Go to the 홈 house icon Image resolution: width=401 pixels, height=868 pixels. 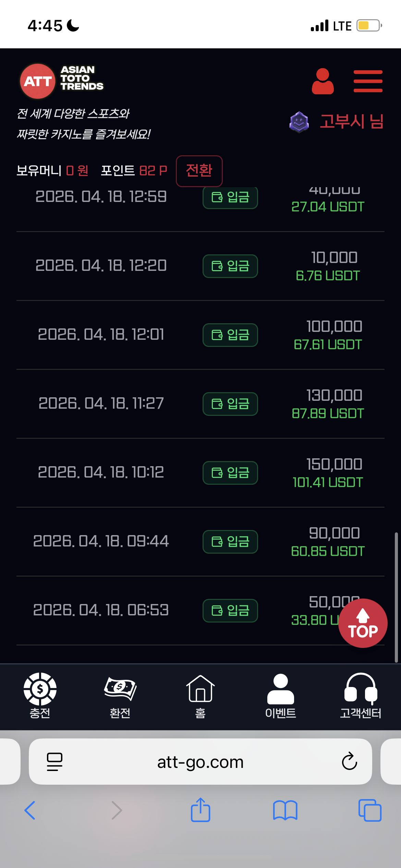[x=200, y=695]
